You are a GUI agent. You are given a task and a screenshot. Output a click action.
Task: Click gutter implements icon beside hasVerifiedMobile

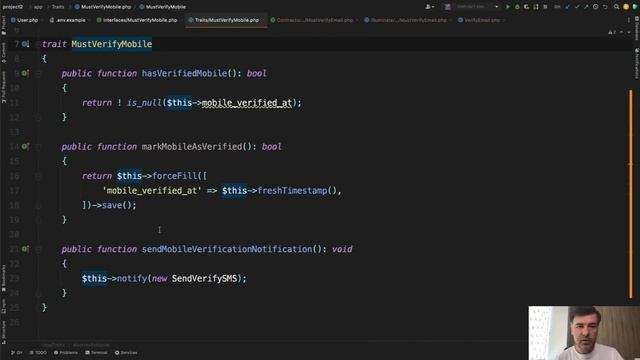(25, 73)
